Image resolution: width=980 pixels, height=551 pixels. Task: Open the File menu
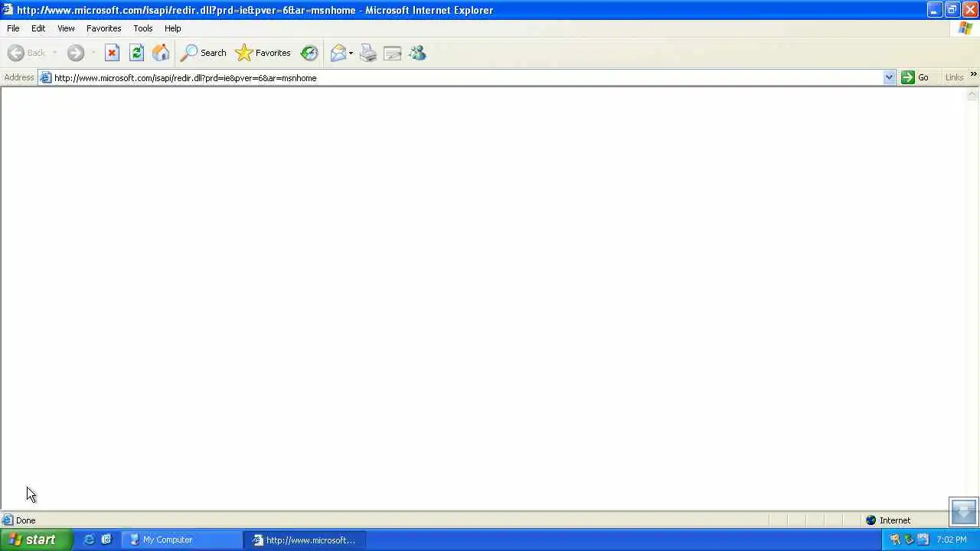(x=13, y=28)
